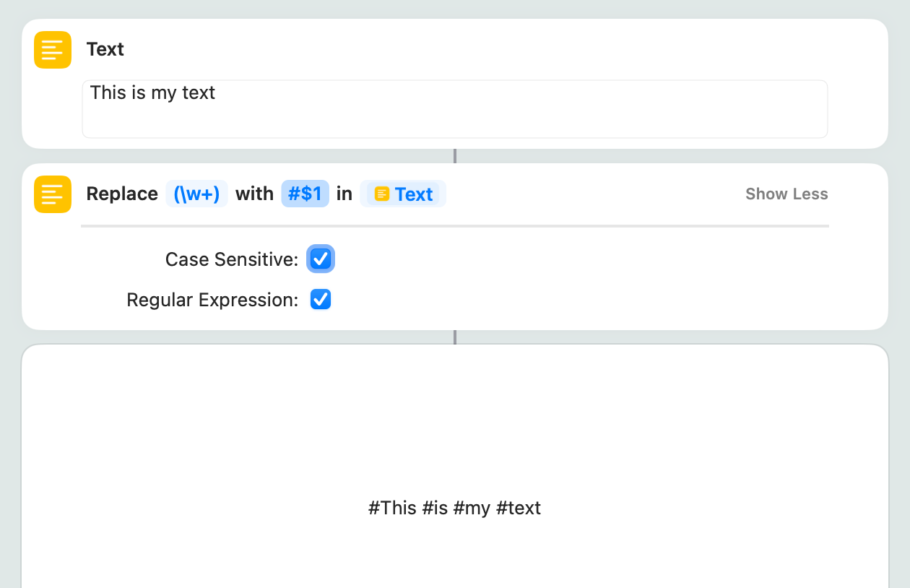Image resolution: width=910 pixels, height=588 pixels.
Task: Click connector between Replace action and result
Action: point(455,337)
